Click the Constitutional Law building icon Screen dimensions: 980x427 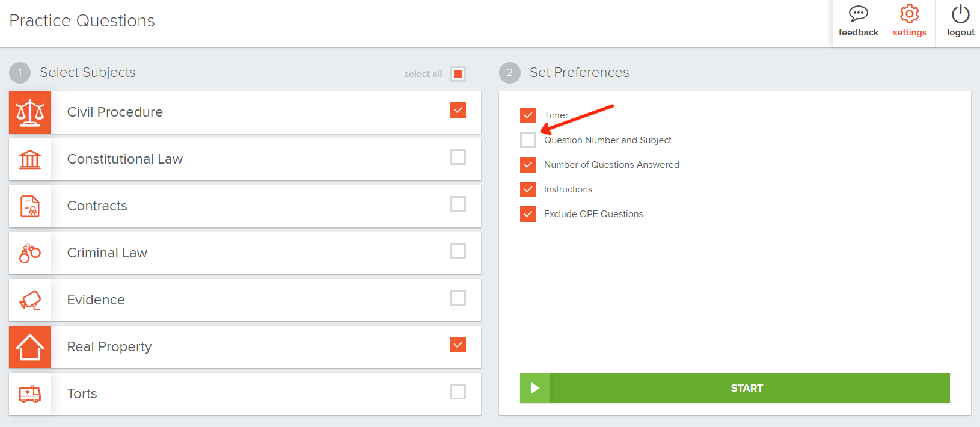[x=30, y=159]
